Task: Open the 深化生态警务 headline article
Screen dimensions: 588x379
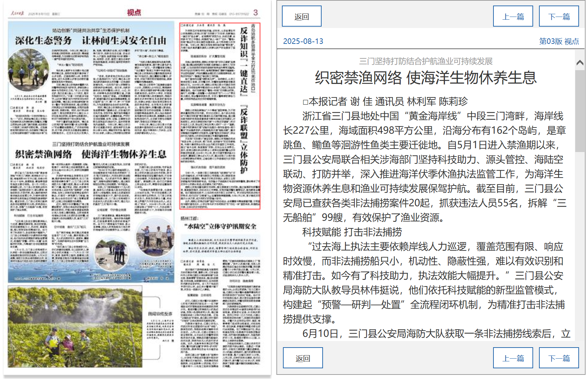Action: (x=90, y=40)
